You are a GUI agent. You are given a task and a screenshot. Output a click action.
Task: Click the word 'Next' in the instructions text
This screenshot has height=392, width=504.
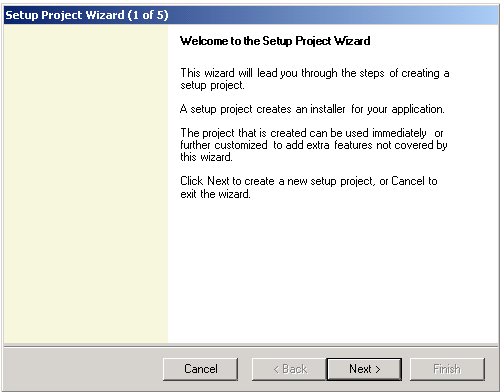coord(218,181)
